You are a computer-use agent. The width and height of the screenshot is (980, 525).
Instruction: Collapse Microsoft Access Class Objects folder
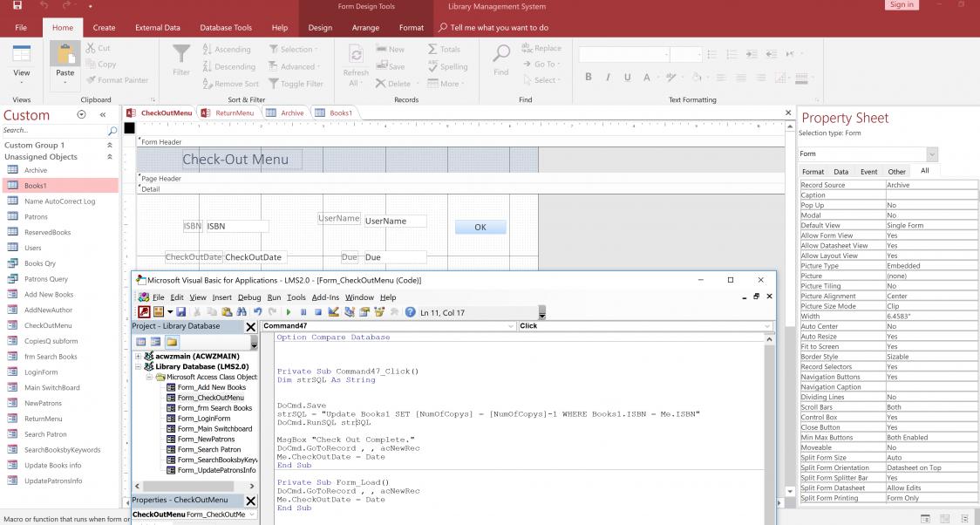tap(149, 377)
